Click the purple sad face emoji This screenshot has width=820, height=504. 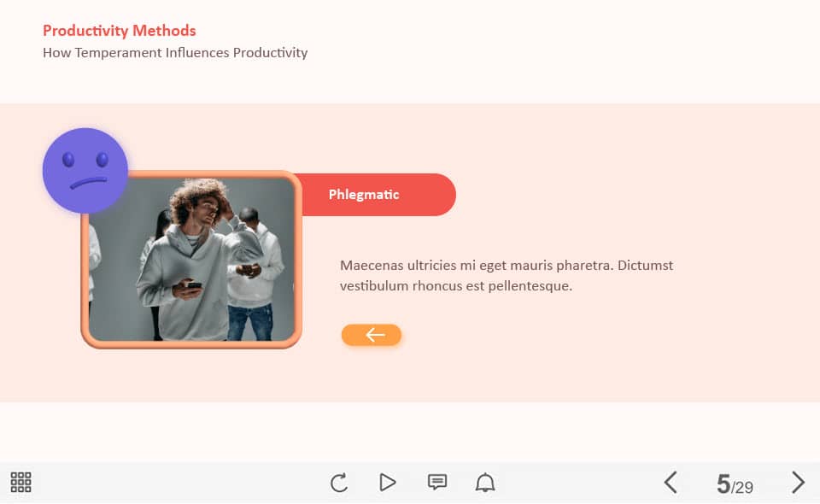point(85,171)
